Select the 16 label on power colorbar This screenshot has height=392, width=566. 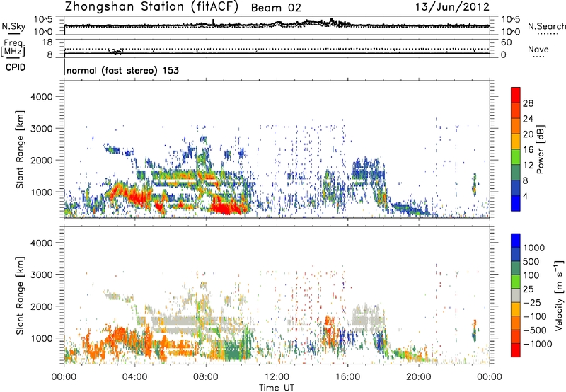click(528, 150)
